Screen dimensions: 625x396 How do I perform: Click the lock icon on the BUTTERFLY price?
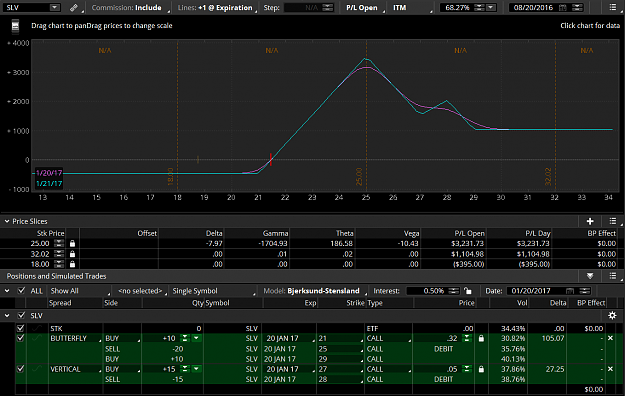tap(481, 338)
